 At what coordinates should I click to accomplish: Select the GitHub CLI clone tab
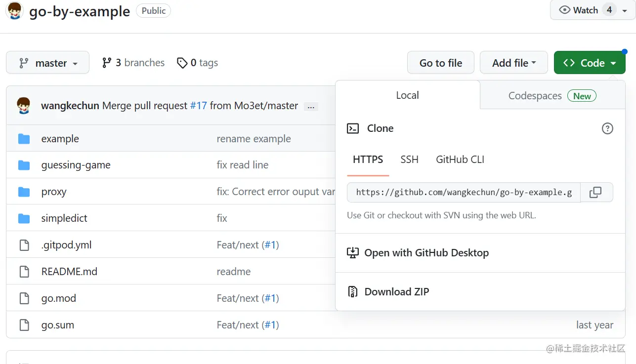(x=460, y=160)
